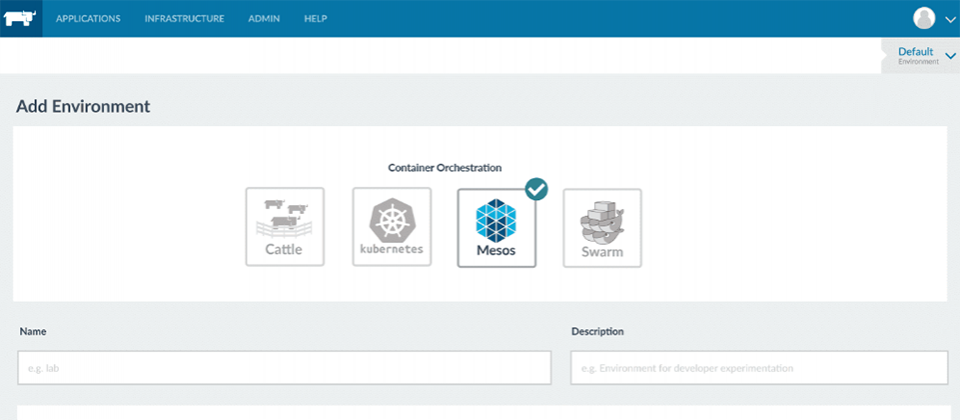
Task: Open the Infrastructure menu
Action: [x=184, y=18]
